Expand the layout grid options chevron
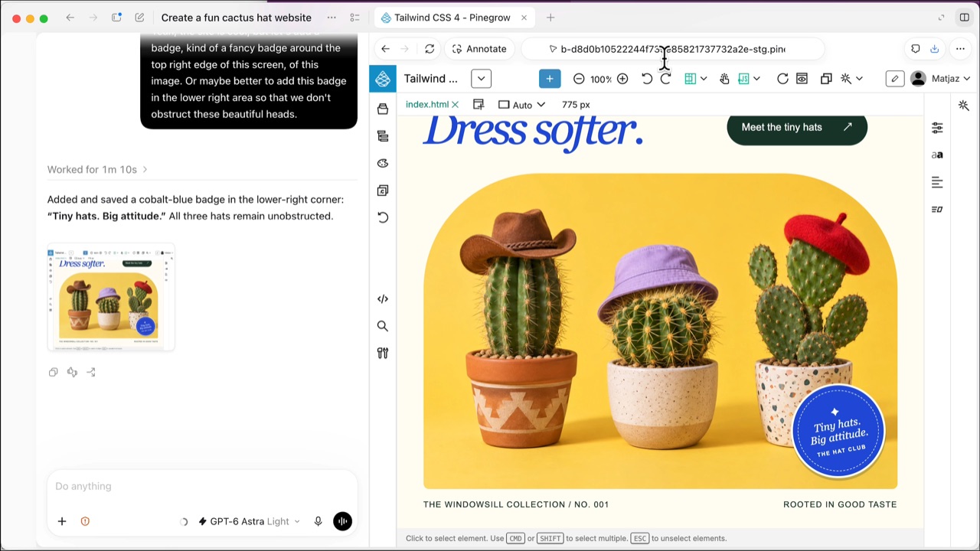 (x=704, y=79)
